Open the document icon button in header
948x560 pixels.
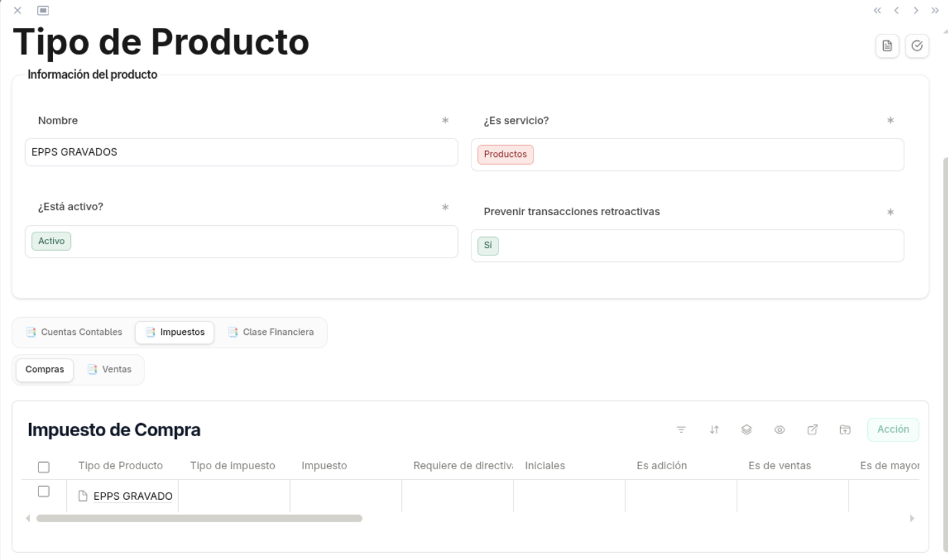coord(887,46)
